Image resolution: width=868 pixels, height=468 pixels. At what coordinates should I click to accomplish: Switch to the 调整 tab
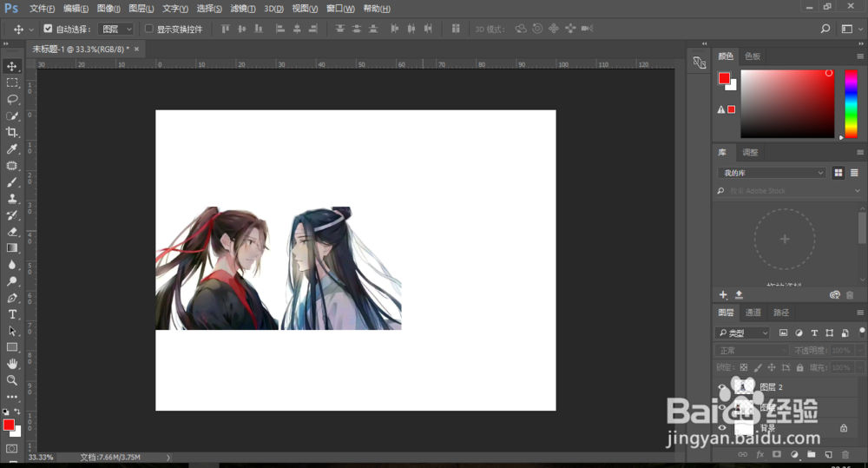pyautogui.click(x=750, y=152)
